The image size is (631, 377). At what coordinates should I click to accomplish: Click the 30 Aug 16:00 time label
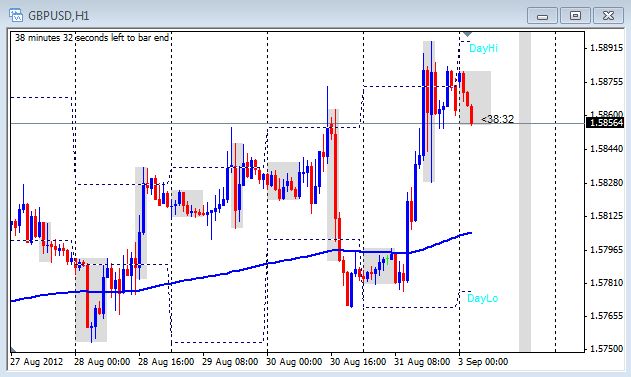click(x=358, y=362)
